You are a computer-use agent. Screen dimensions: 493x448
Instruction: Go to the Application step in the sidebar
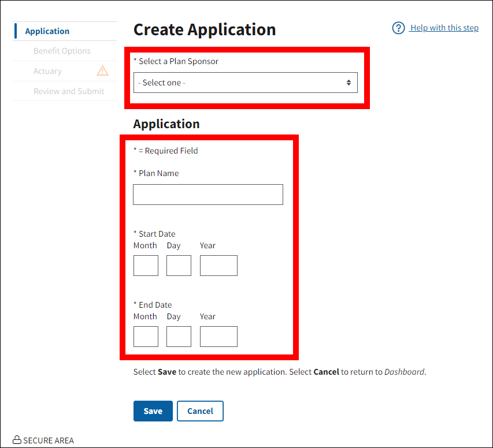tap(47, 31)
